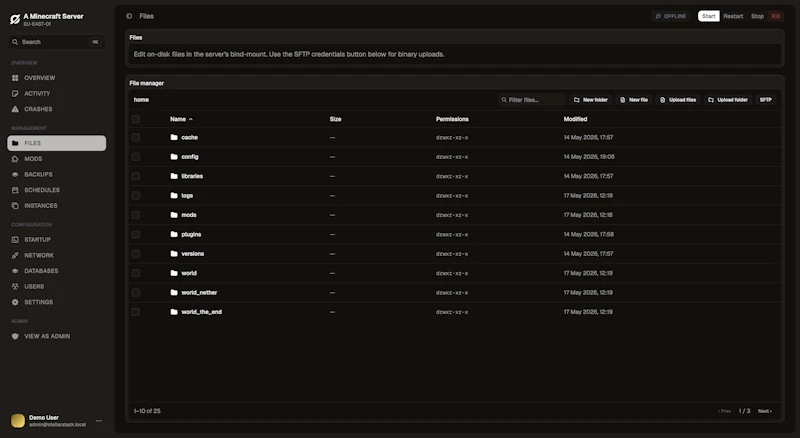Open the Mods page from sidebar

click(57, 159)
